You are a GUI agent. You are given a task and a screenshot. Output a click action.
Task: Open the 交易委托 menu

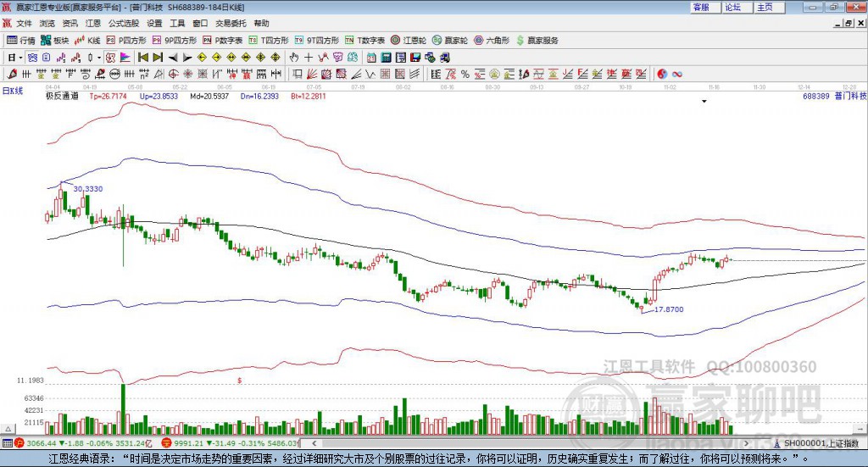pos(231,23)
